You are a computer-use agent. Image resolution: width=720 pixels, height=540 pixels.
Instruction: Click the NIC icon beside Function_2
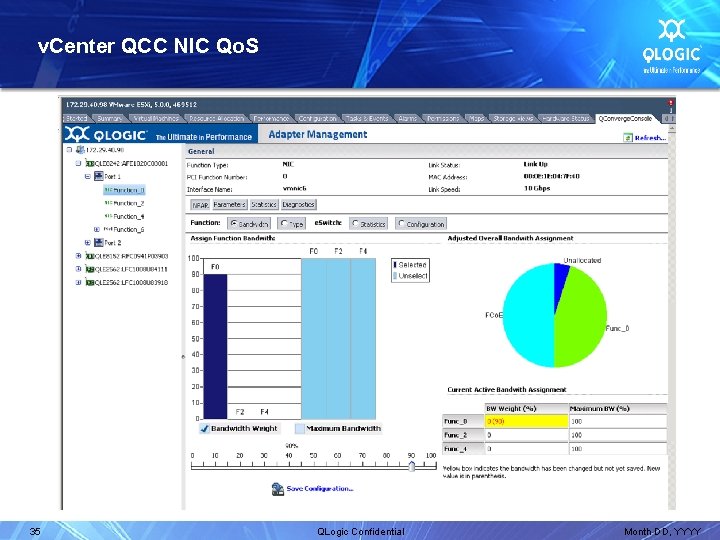[108, 202]
